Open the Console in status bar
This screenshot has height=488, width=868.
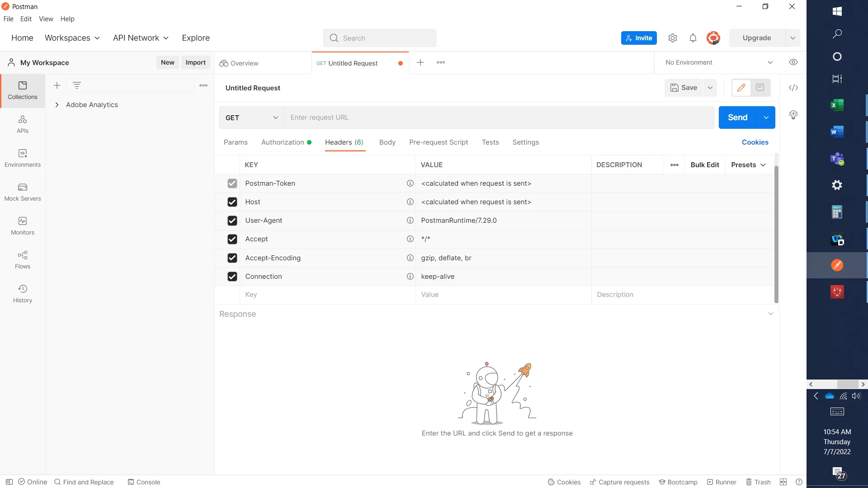click(144, 482)
